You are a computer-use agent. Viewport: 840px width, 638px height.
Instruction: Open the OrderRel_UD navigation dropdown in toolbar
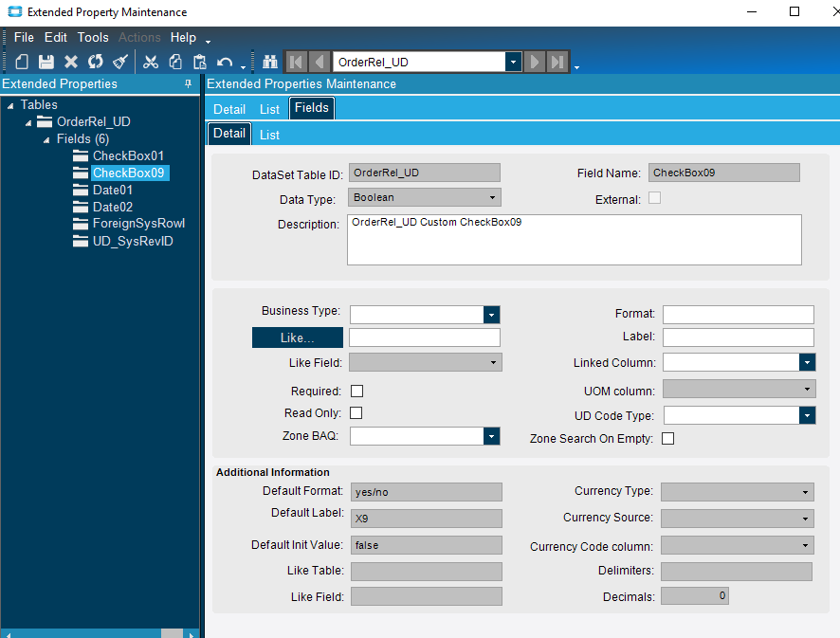(513, 63)
